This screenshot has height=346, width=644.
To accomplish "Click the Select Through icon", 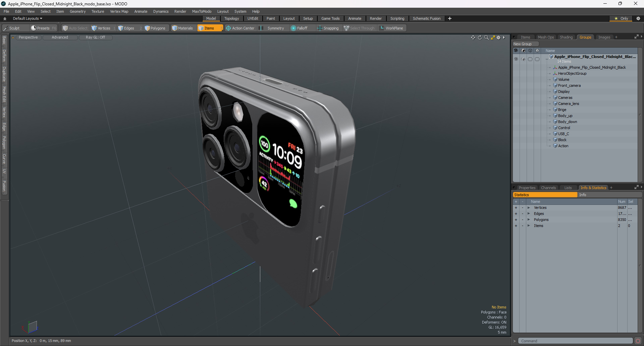I will click(346, 28).
